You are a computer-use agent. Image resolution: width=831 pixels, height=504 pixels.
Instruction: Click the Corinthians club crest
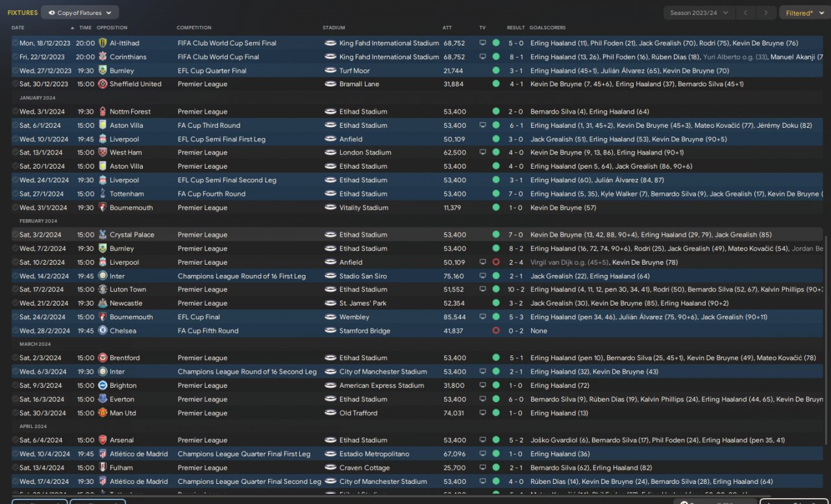click(103, 56)
